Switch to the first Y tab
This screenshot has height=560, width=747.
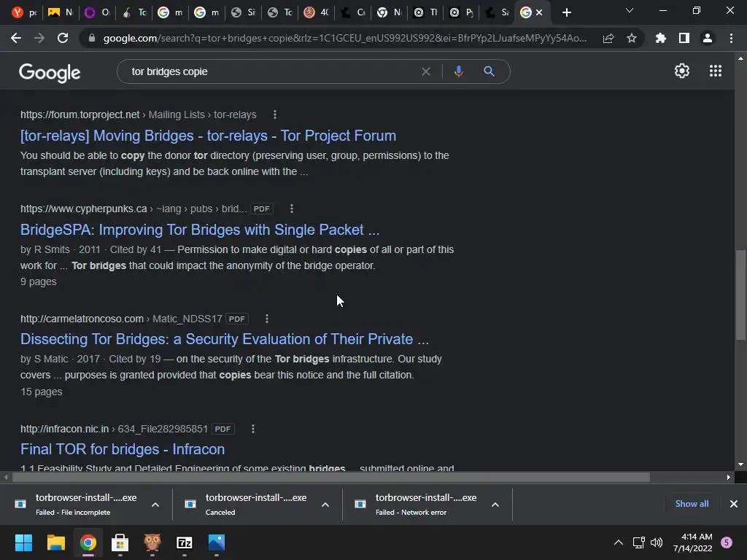[24, 13]
